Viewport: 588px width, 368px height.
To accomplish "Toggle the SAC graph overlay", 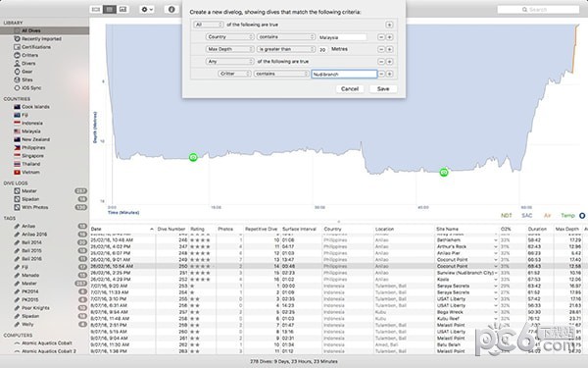I will pyautogui.click(x=527, y=216).
